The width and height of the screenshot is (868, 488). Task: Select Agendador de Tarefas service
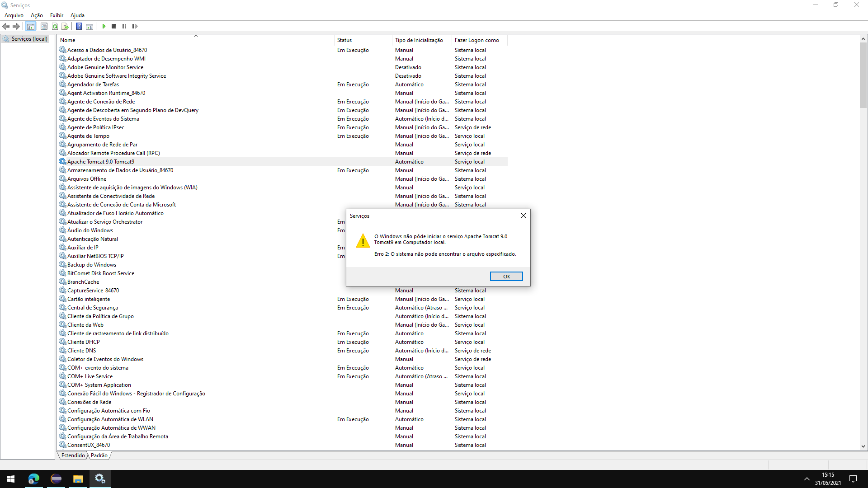pos(283,84)
